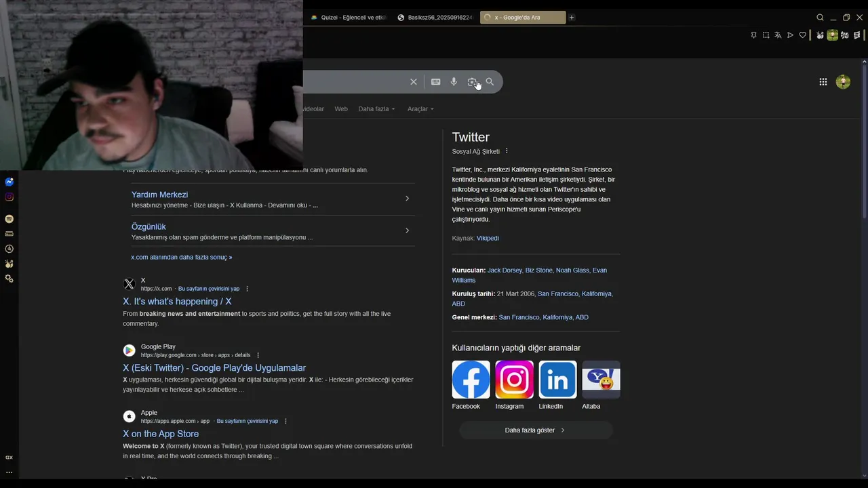Take a snapshot with the capture icon
The width and height of the screenshot is (868, 488).
pos(766,35)
